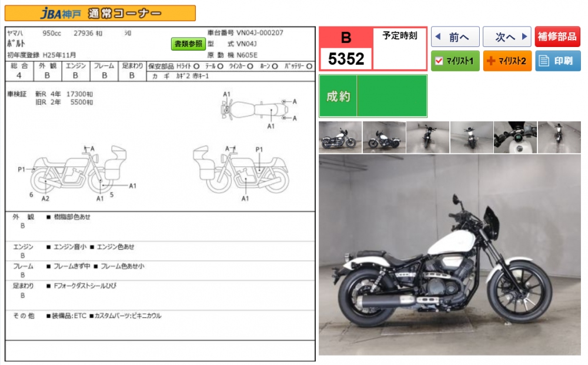This screenshot has height=365, width=588.
Task: Select second thumbnail showing bike's right side
Action: coord(384,137)
